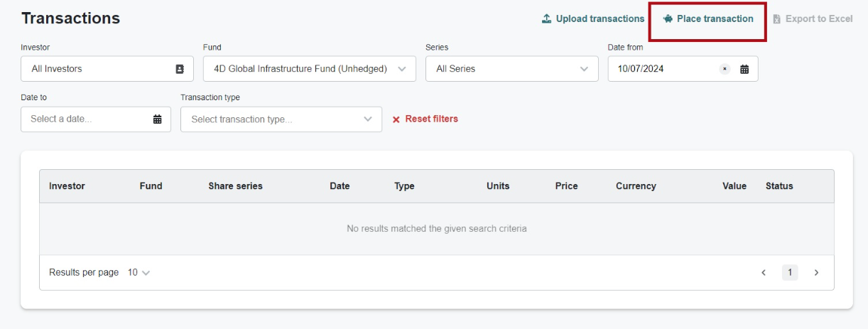Expand the Fund dropdown
Screen dimensions: 868x329
click(402, 69)
